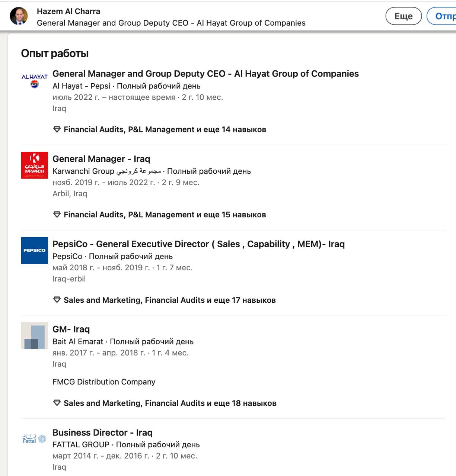
Task: Click diamond skills icon under Al Hayat job
Action: (57, 129)
